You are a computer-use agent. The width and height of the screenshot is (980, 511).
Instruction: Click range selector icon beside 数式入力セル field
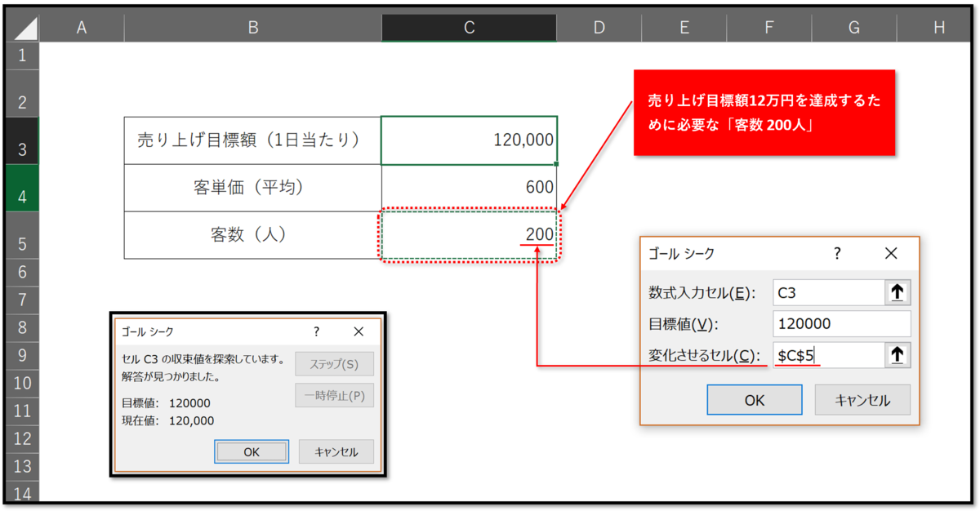(x=897, y=291)
